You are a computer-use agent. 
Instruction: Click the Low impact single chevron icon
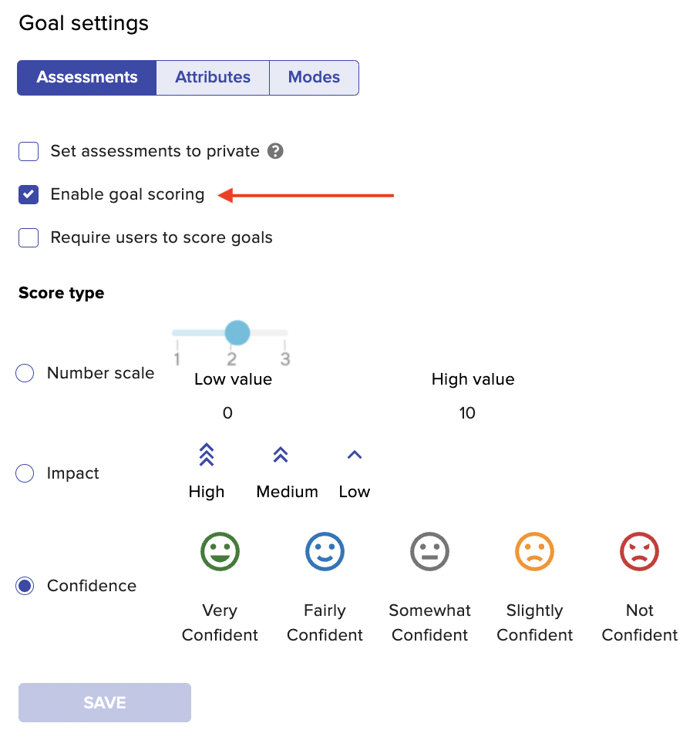click(355, 455)
